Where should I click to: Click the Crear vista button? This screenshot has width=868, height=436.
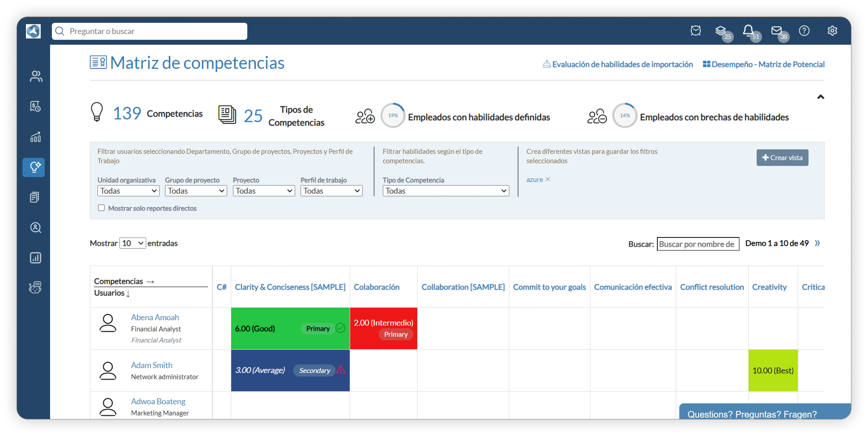[x=782, y=157]
